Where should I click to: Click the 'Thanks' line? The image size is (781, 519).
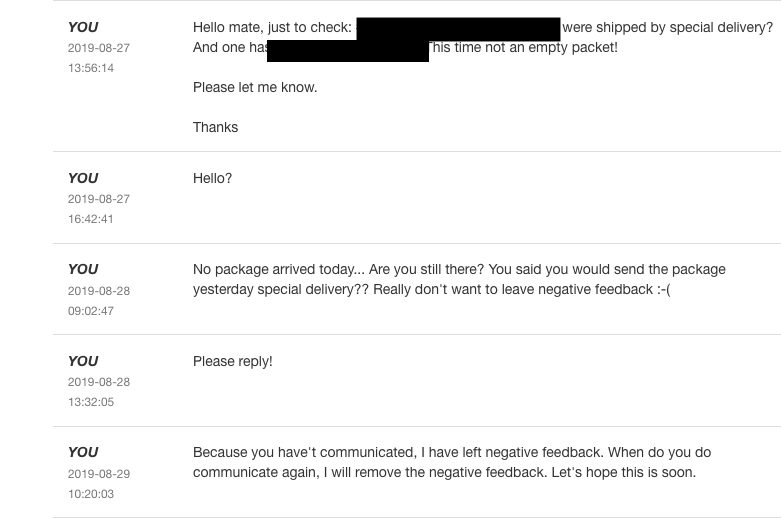click(x=216, y=127)
